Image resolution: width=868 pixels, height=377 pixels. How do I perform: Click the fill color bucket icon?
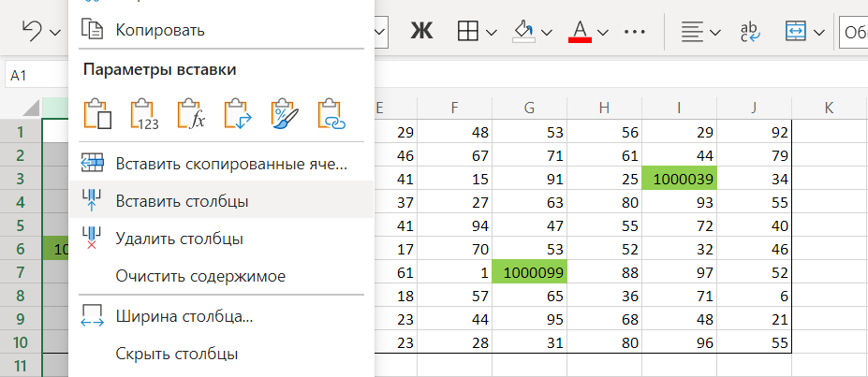tap(523, 31)
